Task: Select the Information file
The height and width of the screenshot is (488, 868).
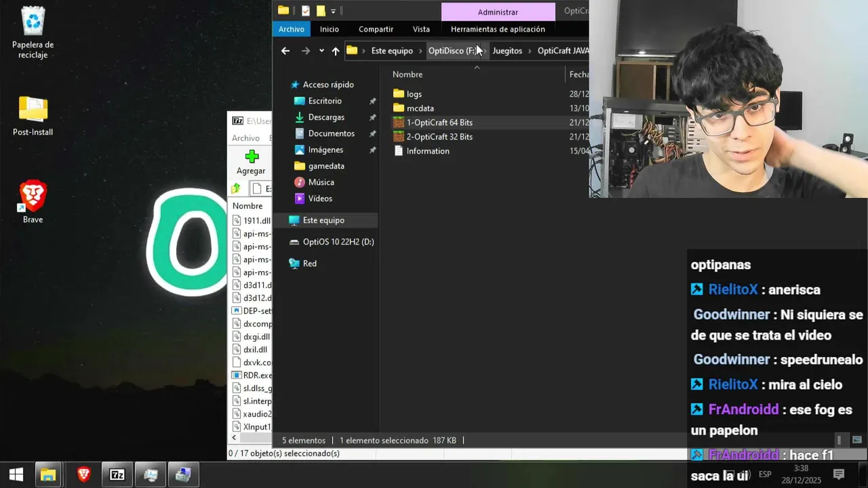Action: click(428, 151)
